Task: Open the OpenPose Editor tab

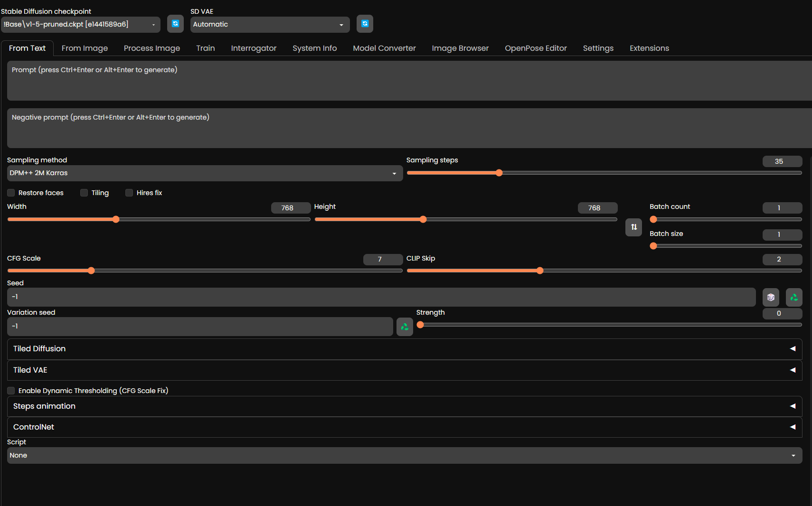Action: pos(536,48)
